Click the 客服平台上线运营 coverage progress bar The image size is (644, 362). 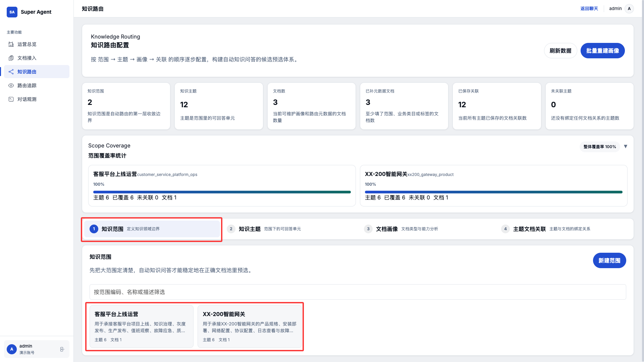[x=222, y=192]
